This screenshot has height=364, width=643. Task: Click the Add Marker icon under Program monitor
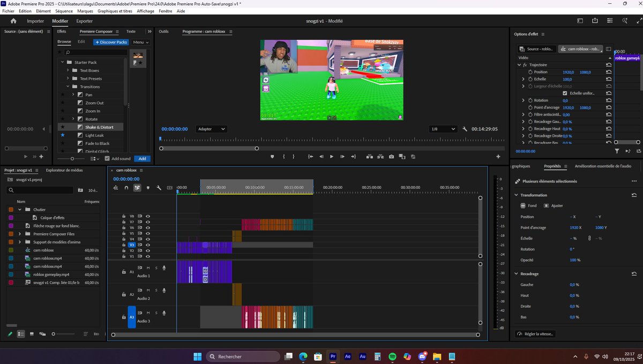click(x=272, y=156)
